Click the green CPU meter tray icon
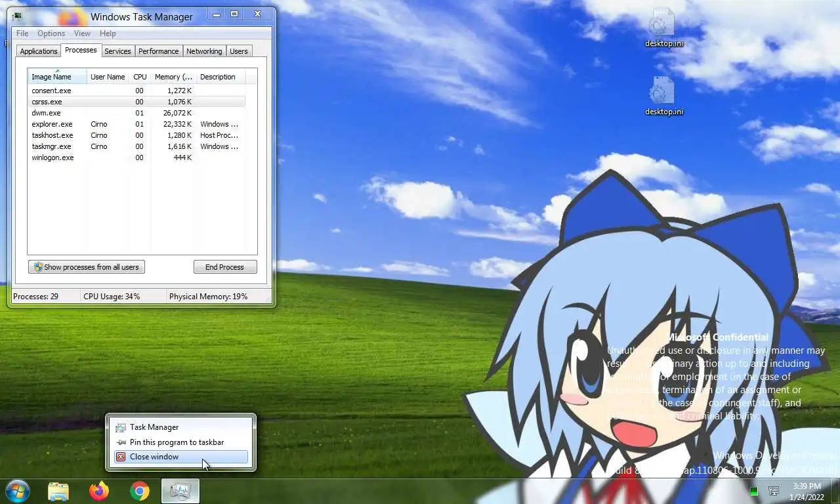 [754, 491]
